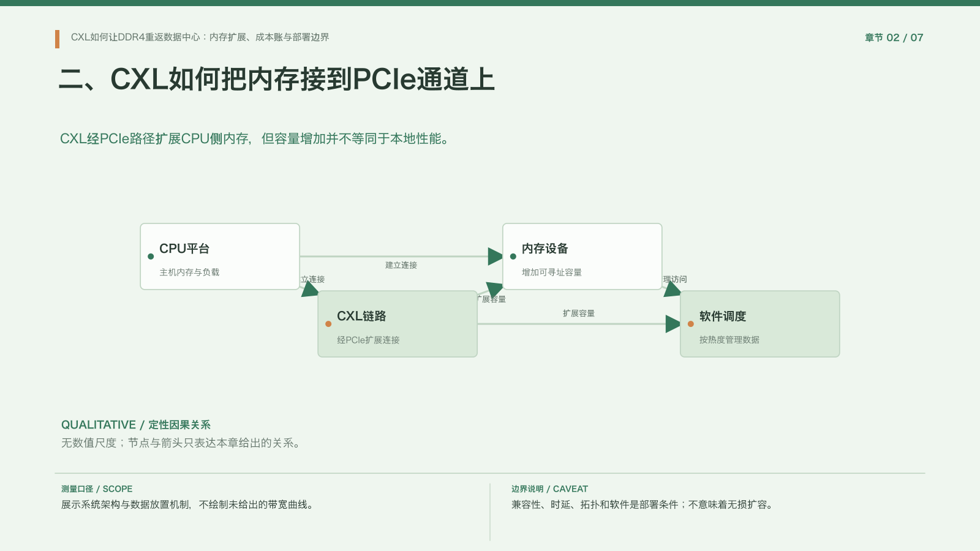The width and height of the screenshot is (980, 551).
Task: Select the 增加可寻址容量 caption
Action: [552, 272]
